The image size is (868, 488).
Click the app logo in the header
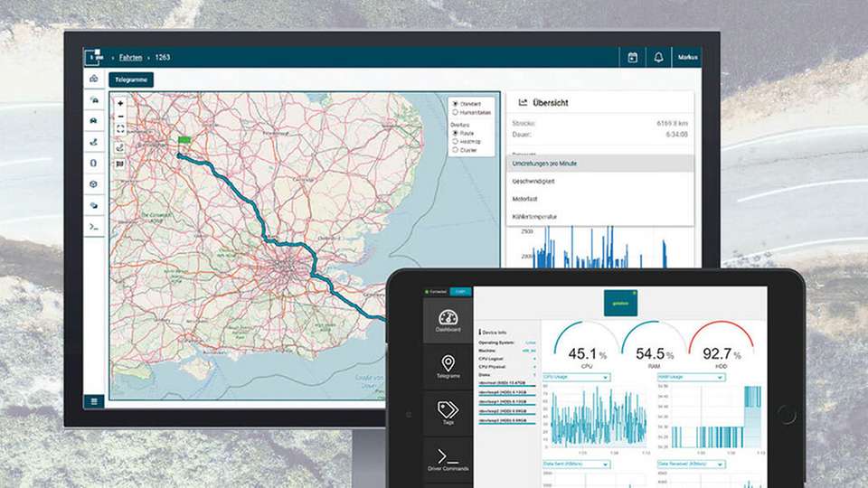95,56
